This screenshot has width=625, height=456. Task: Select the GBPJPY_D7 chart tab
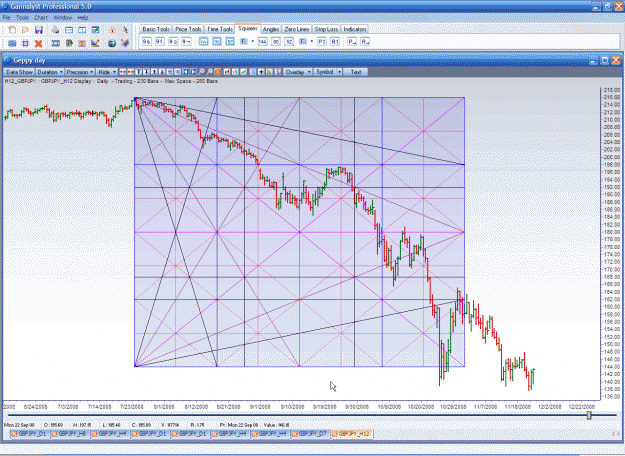tap(311, 434)
